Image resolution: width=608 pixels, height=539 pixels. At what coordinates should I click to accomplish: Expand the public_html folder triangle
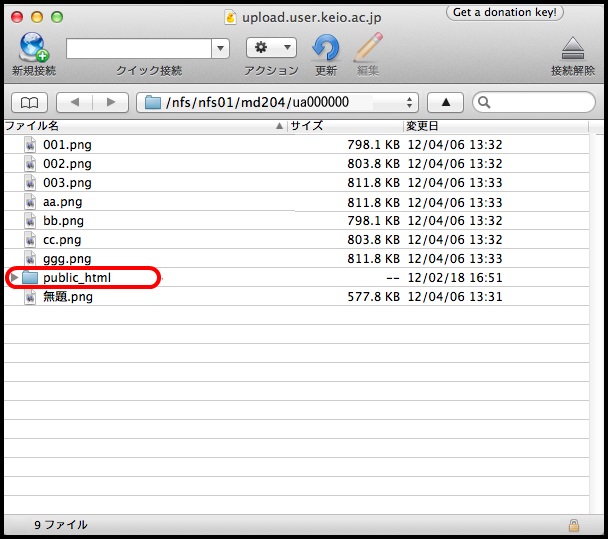13,278
